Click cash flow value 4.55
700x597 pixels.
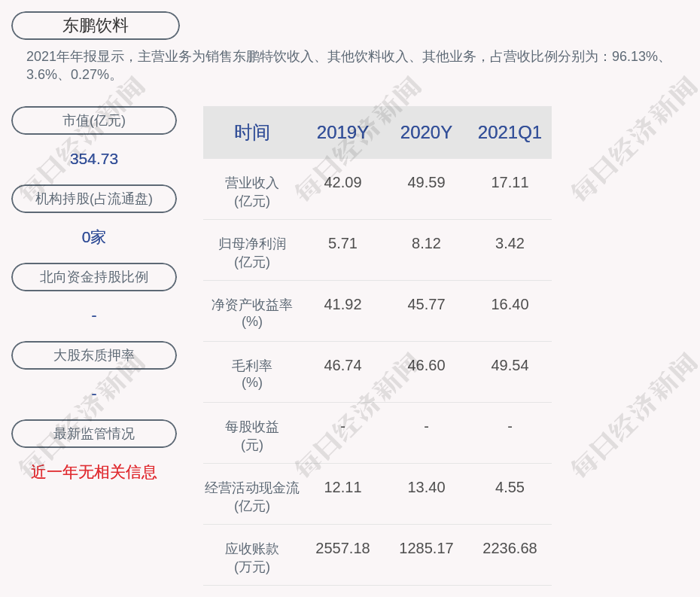[510, 487]
